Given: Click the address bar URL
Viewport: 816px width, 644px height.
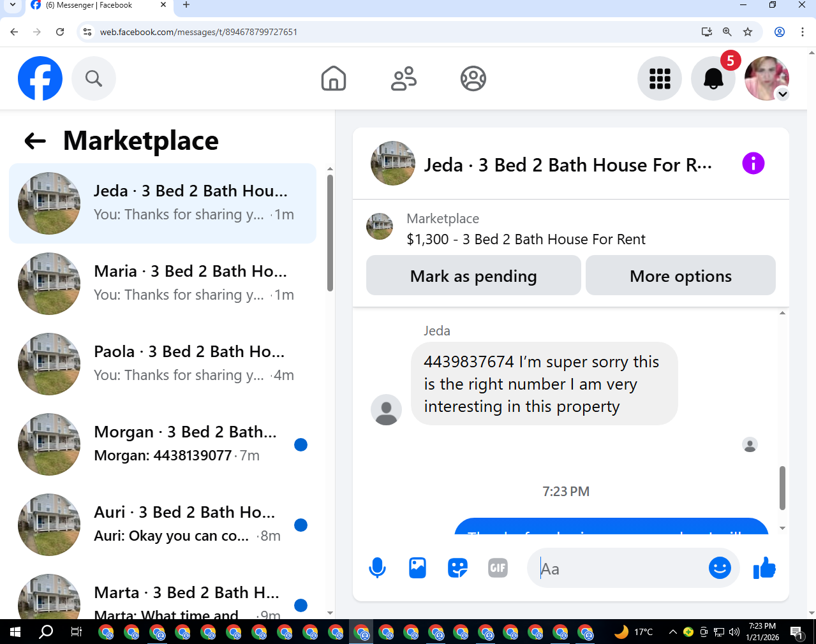Looking at the screenshot, I should tap(198, 32).
